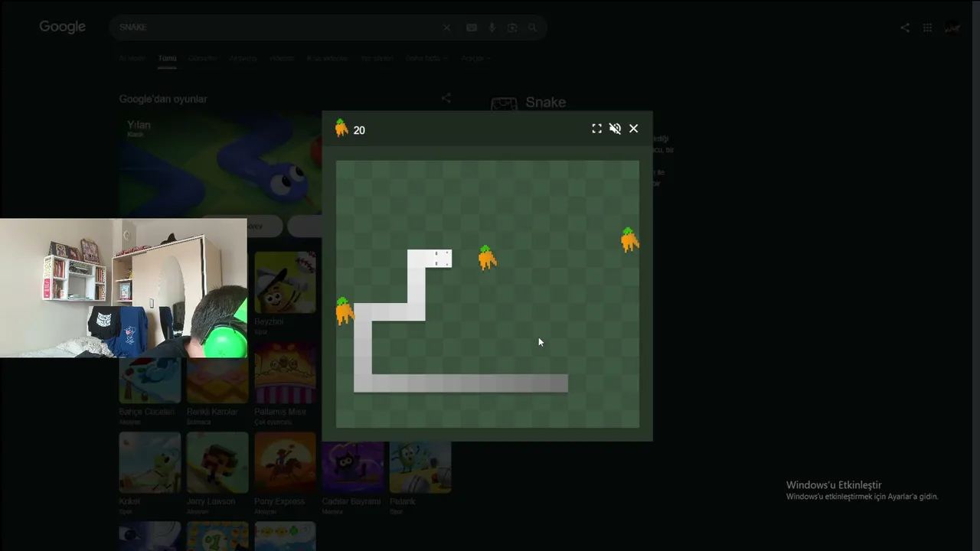This screenshot has width=980, height=551.
Task: Click the Snake knowledge panel game icon
Action: click(x=504, y=103)
